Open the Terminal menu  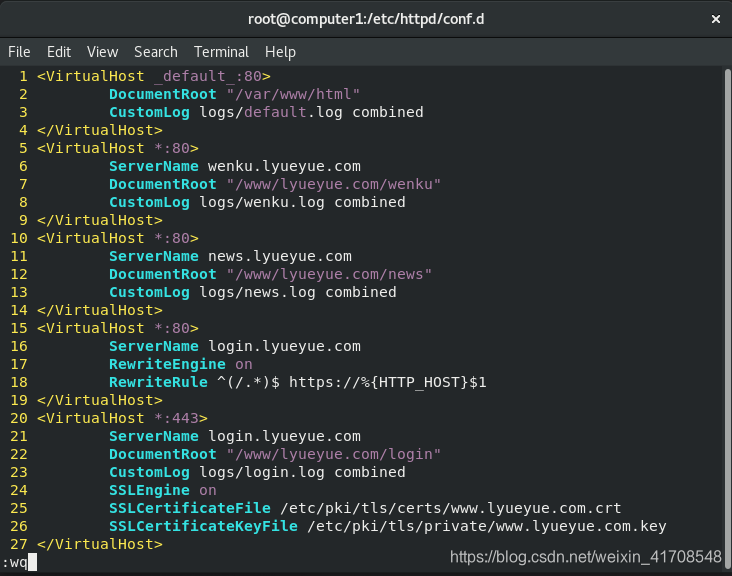[x=221, y=52]
